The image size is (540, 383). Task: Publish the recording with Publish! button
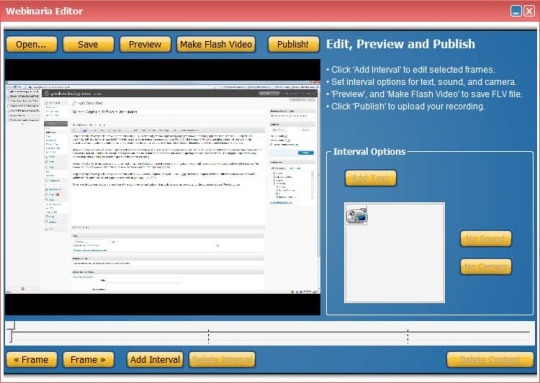(293, 44)
